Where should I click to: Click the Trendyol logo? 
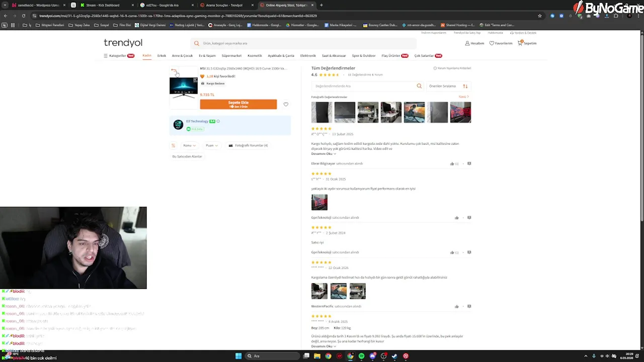pos(123,43)
